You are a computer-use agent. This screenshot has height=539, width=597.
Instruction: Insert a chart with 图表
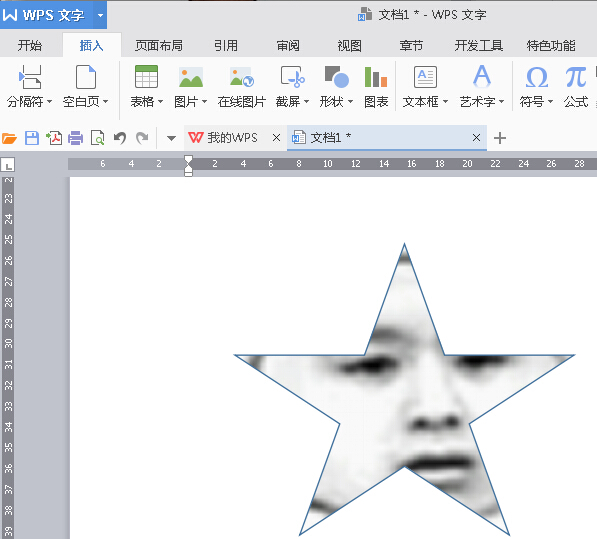click(375, 77)
